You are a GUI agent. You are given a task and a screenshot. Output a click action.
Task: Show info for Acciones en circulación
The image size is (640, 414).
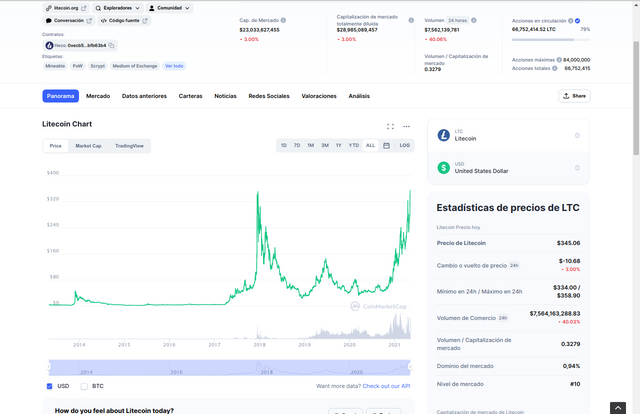[x=570, y=20]
